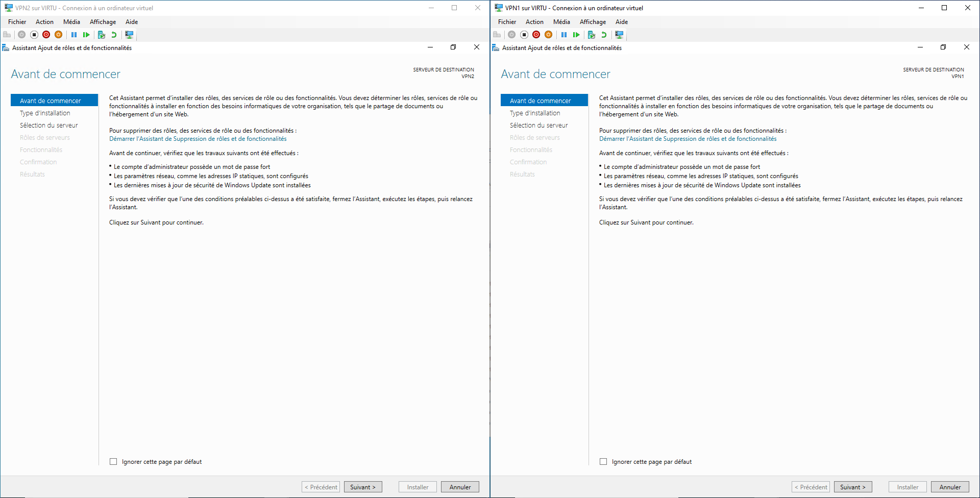The width and height of the screenshot is (980, 498).
Task: Go to "Sélection du serveur" step on VPN1
Action: click(538, 126)
